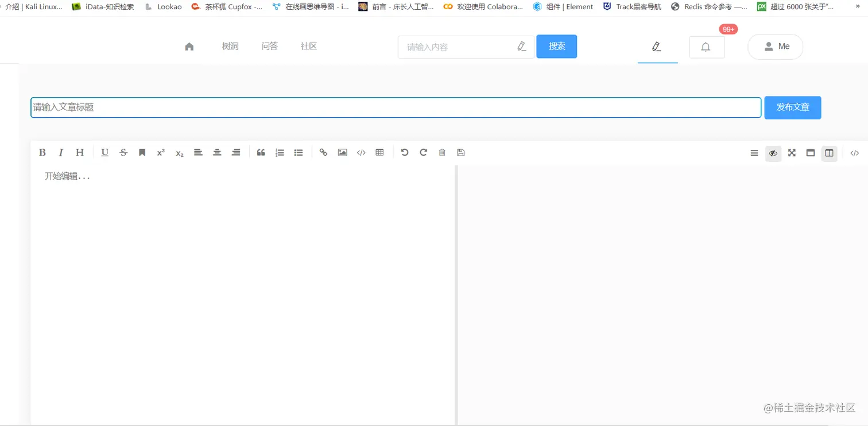Insert a blockquote
The height and width of the screenshot is (426, 868).
click(x=261, y=153)
